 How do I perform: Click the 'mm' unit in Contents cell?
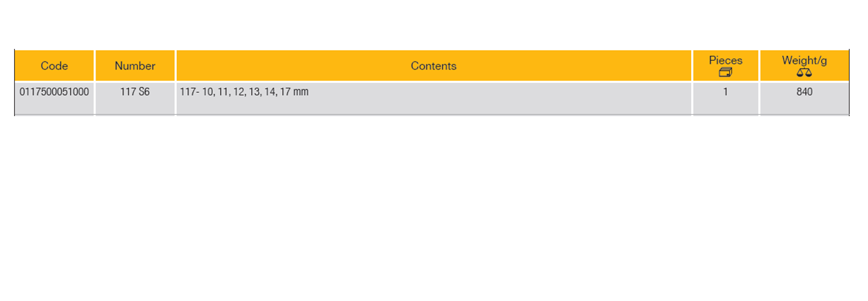click(301, 91)
